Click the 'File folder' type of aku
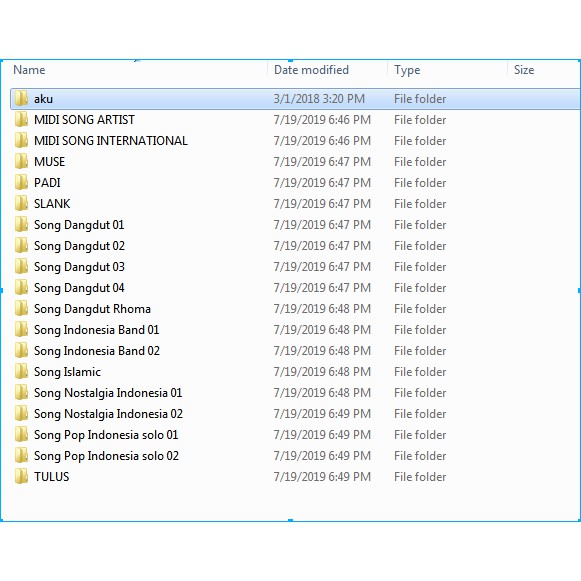This screenshot has height=581, width=581. [420, 99]
